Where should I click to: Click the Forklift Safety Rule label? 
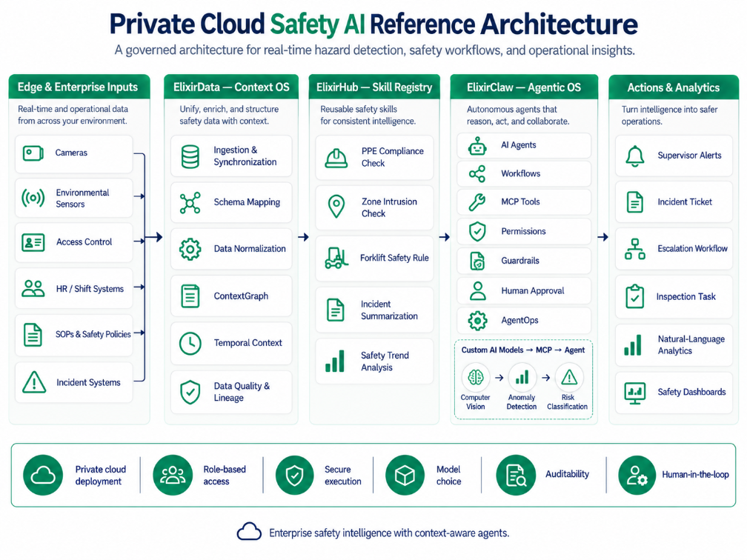click(394, 258)
